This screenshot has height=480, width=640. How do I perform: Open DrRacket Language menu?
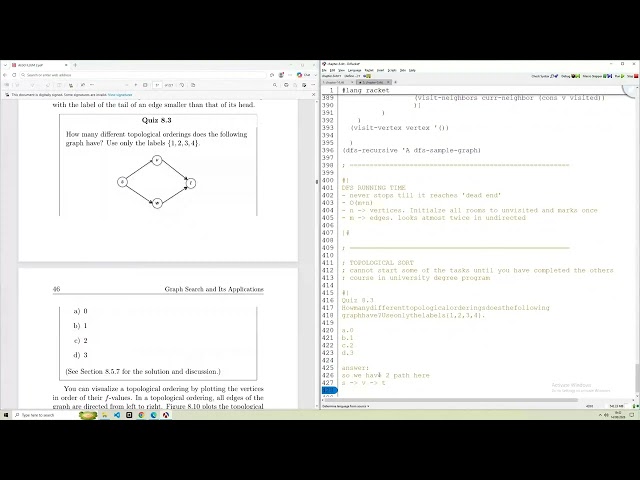(354, 70)
